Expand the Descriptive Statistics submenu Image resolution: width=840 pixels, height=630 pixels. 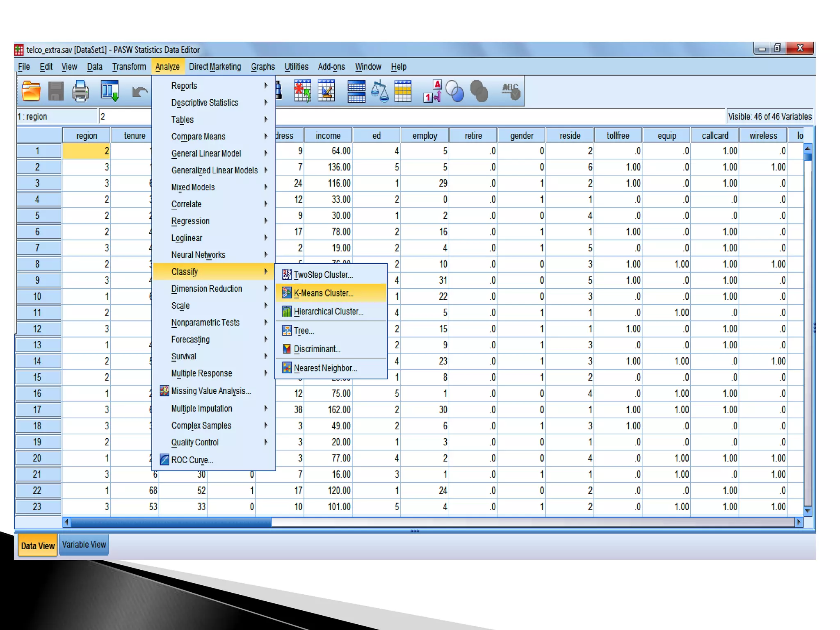point(205,103)
